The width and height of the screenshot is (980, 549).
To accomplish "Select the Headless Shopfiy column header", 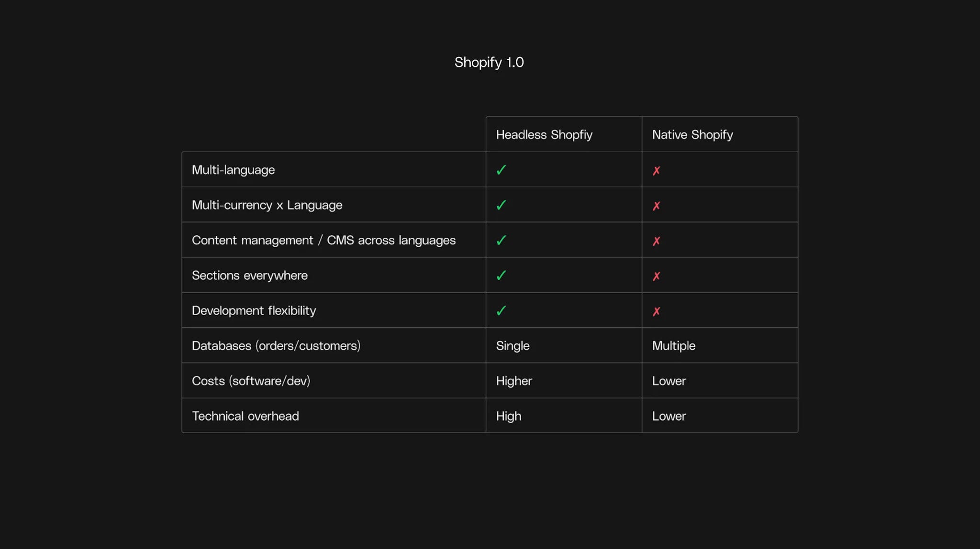I will click(x=544, y=135).
